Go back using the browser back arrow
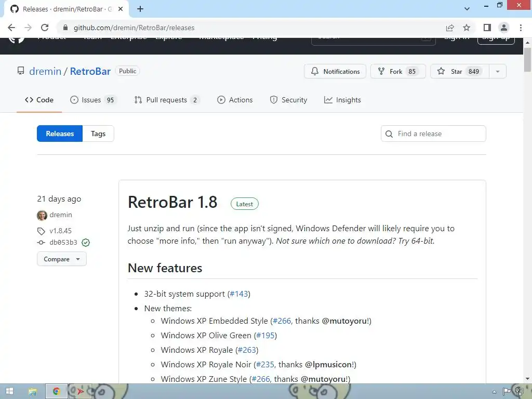532x399 pixels. coord(11,28)
